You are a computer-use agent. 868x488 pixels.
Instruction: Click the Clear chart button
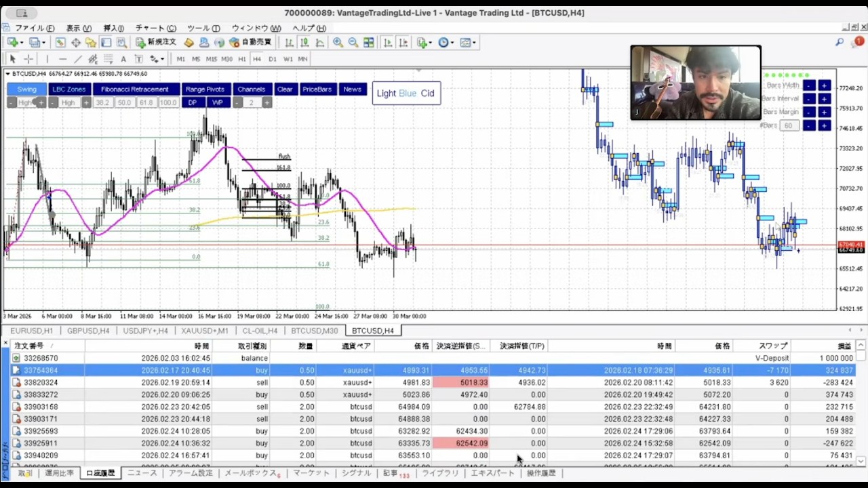(x=285, y=89)
